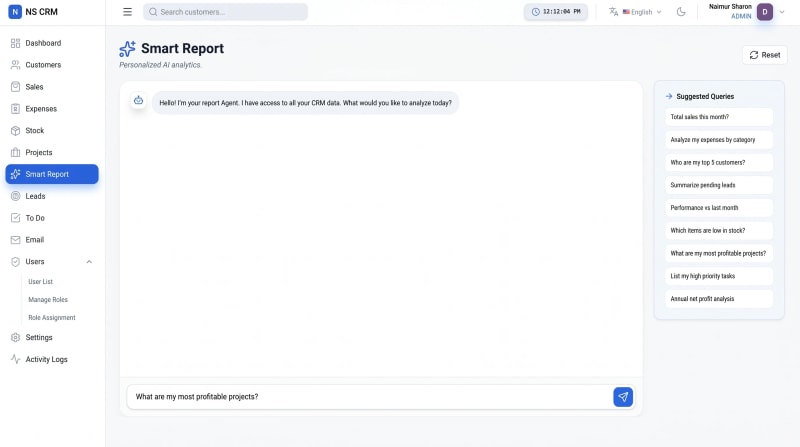Click the Projects briefcase icon

pos(15,153)
